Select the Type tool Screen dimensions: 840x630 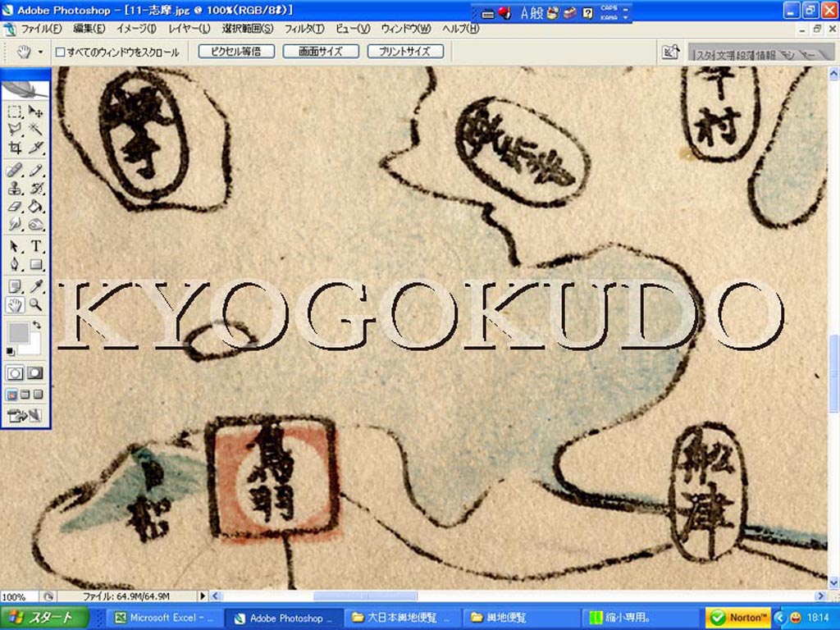pos(36,246)
